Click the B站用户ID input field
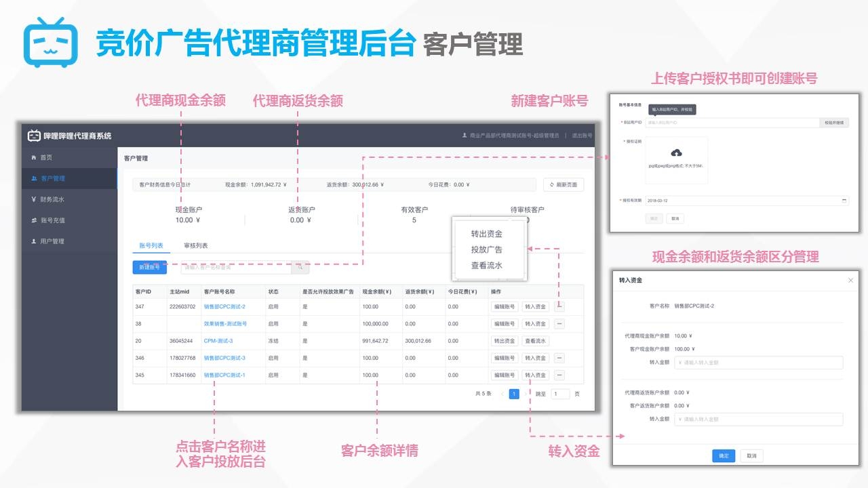The image size is (868, 488). [731, 123]
